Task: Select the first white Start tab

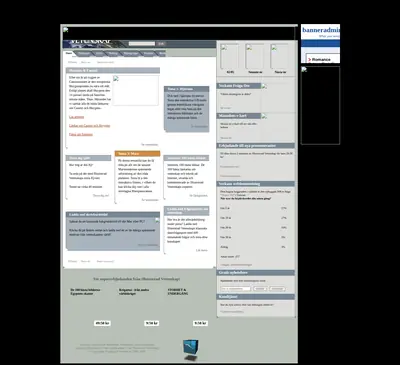Action: pyautogui.click(x=69, y=53)
